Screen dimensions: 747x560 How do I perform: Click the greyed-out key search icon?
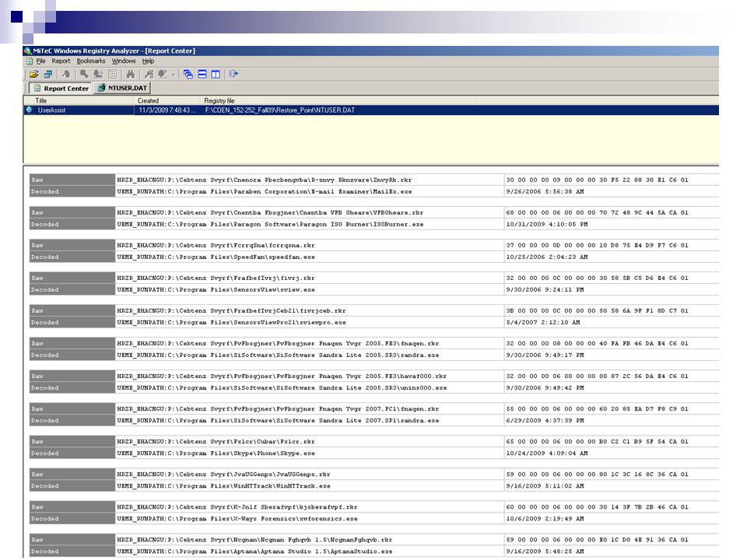click(x=84, y=75)
